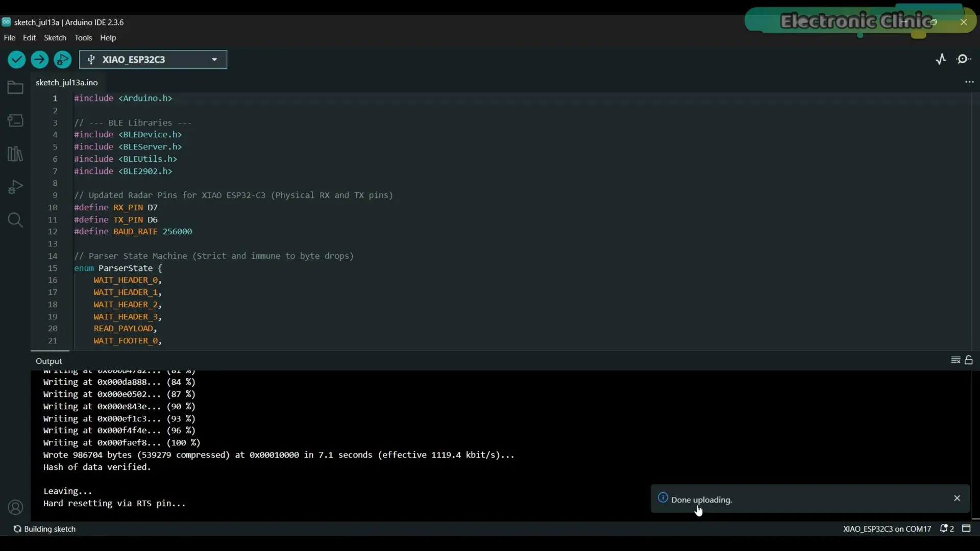
Task: Open the editor tab three-dots menu
Action: coord(969,82)
